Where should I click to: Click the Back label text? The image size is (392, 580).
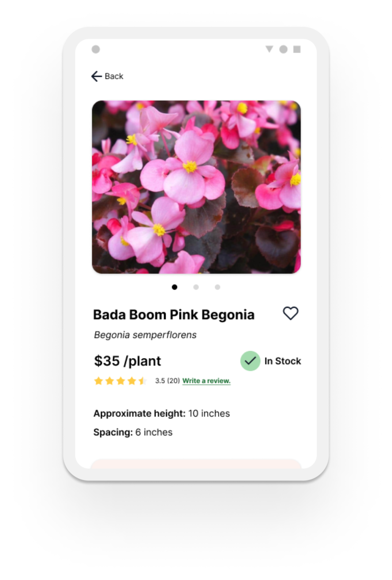pyautogui.click(x=114, y=76)
